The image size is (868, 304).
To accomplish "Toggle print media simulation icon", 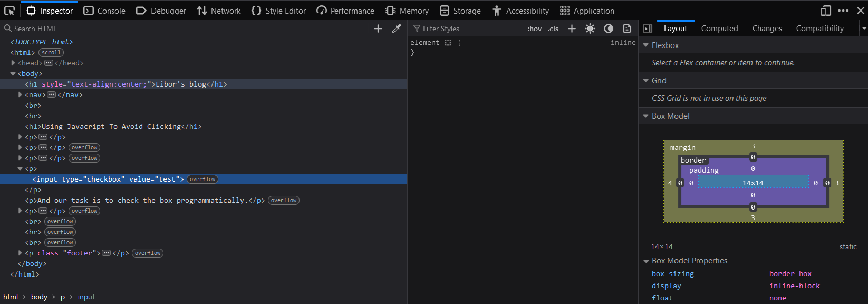I will (627, 28).
